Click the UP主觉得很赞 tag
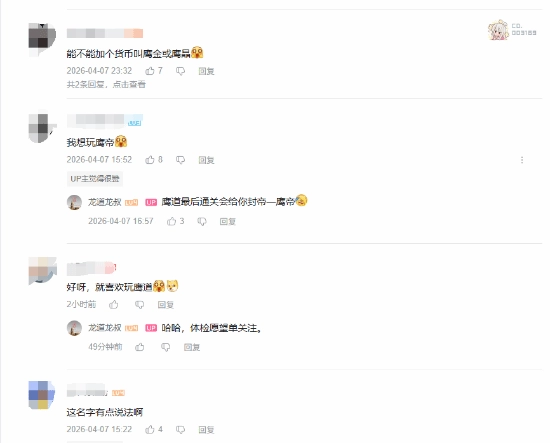 click(95, 179)
